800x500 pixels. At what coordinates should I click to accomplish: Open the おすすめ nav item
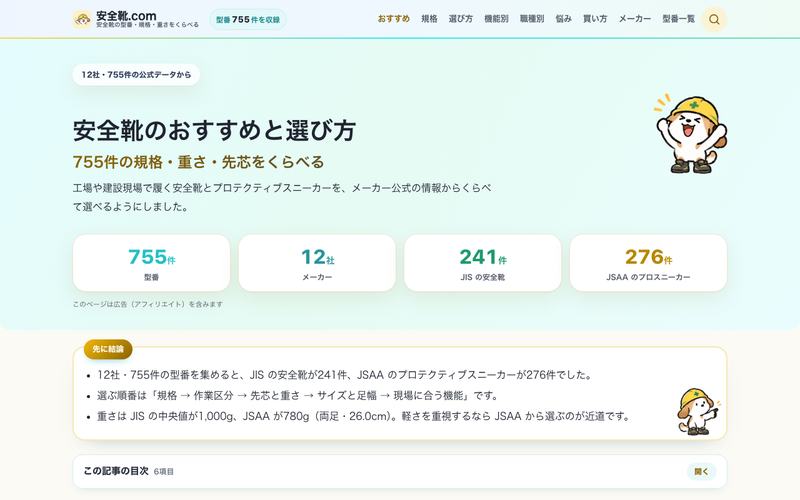(393, 19)
